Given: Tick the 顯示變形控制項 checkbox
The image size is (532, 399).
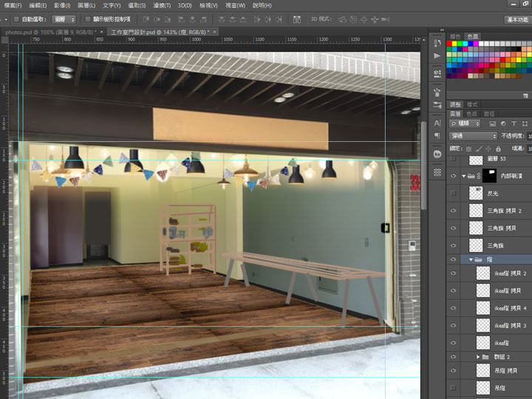Looking at the screenshot, I should (89, 19).
